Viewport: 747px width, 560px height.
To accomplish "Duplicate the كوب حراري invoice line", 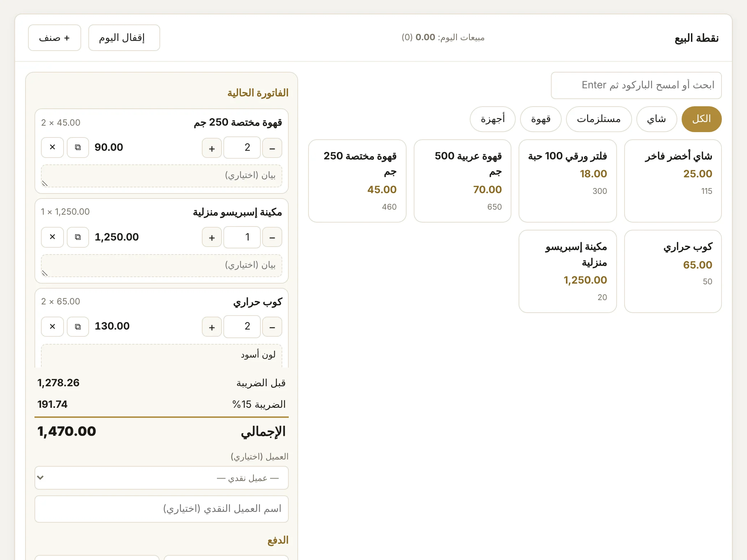I will point(78,326).
